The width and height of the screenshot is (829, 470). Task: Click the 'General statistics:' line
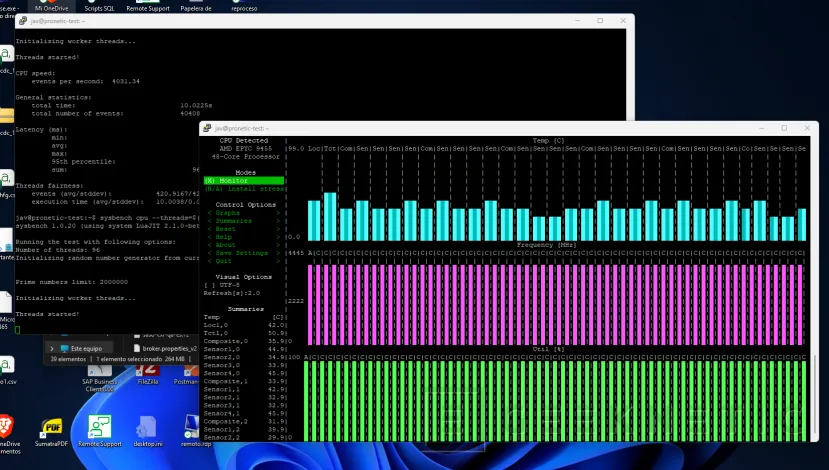(x=53, y=97)
